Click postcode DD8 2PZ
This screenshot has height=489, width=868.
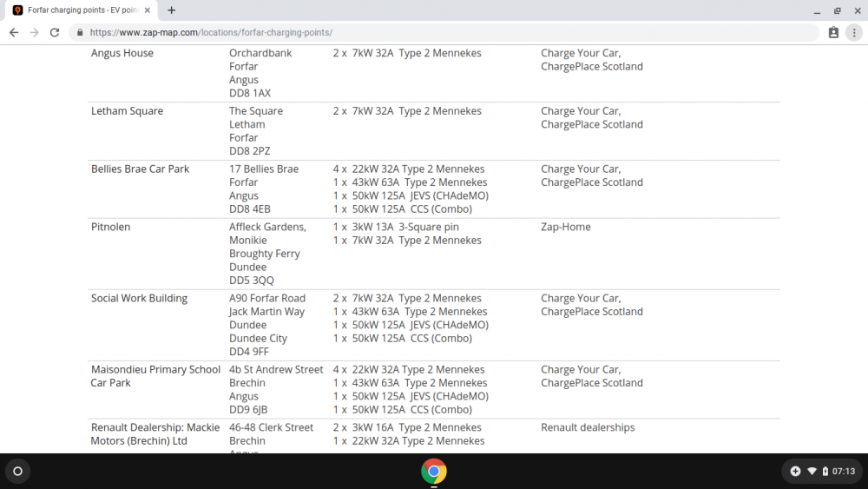tap(250, 151)
